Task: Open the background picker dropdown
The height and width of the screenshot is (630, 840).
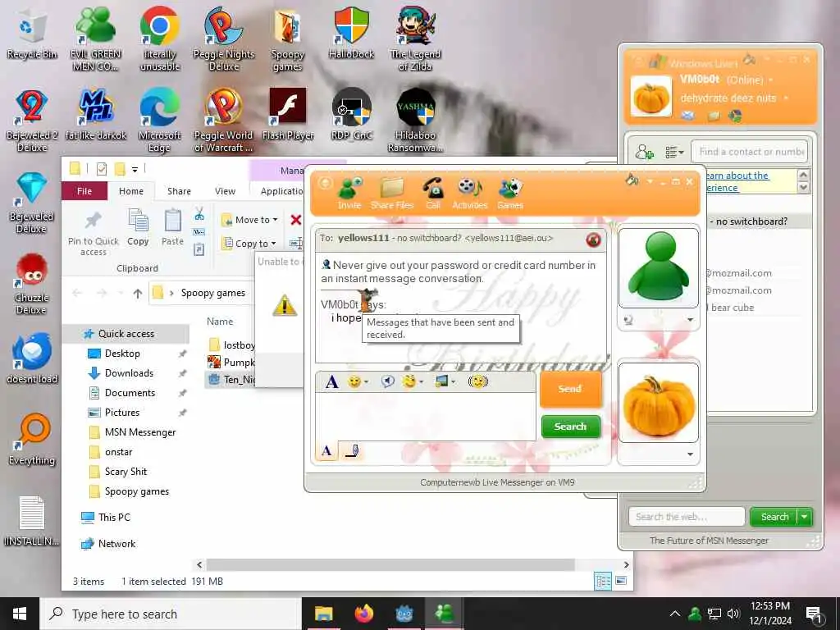Action: coord(445,381)
